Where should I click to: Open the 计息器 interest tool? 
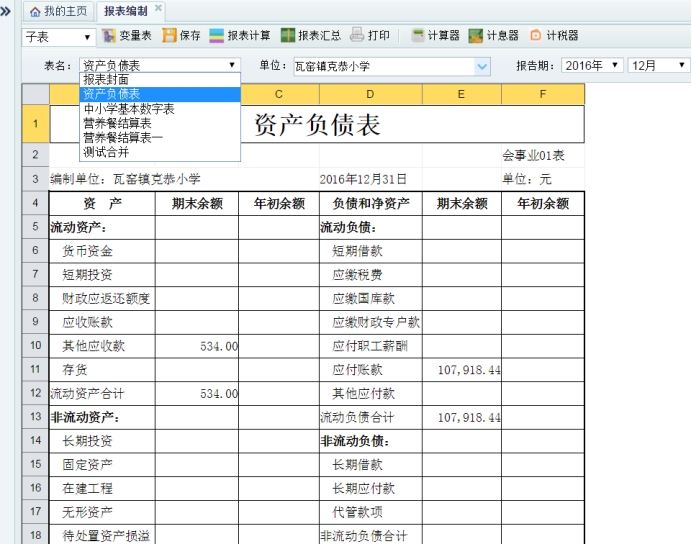click(493, 36)
